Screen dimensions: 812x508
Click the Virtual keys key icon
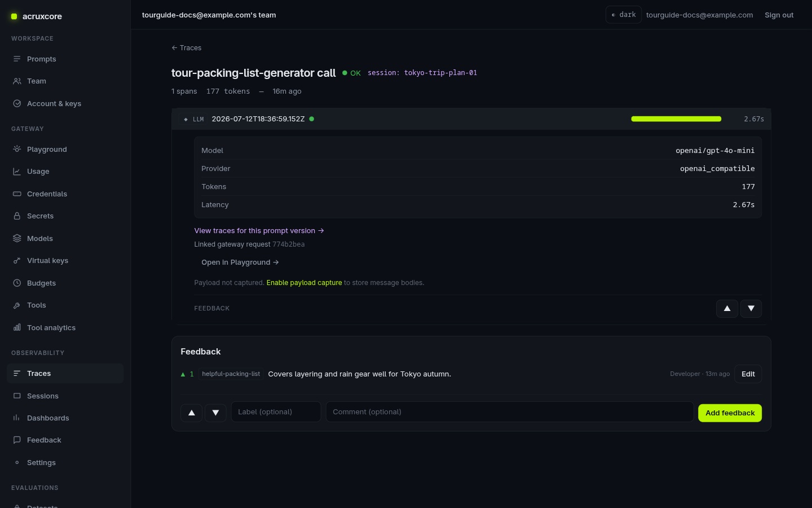coord(17,261)
